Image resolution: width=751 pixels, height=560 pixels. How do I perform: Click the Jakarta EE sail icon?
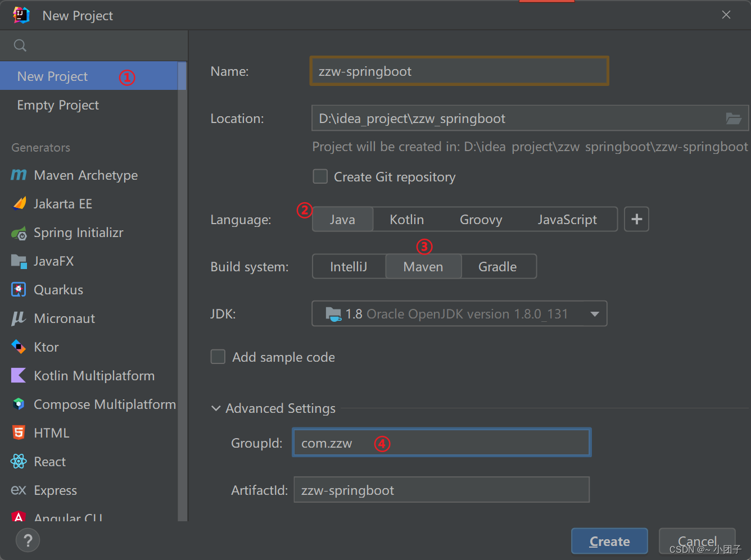19,204
